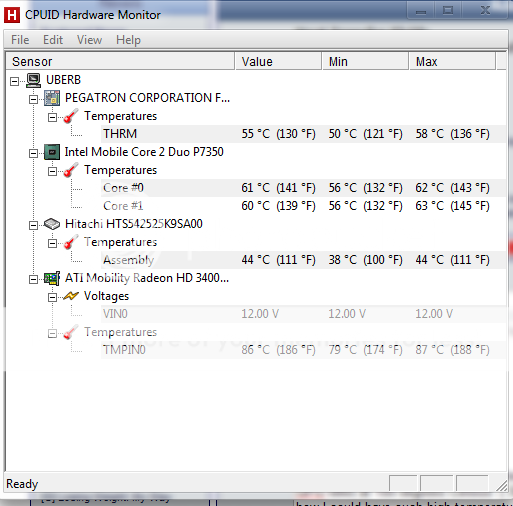This screenshot has height=506, width=513.
Task: Select Intel Mobile Core 2 Duo P7350 label
Action: click(144, 152)
